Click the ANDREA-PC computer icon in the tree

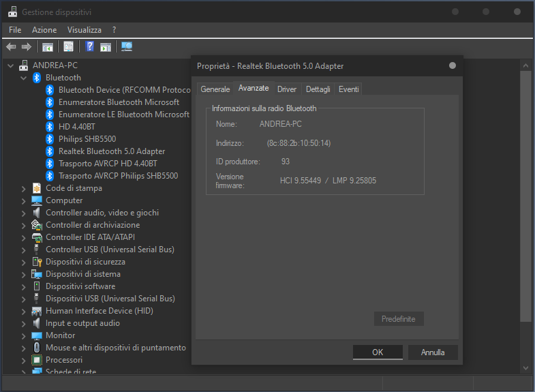[x=24, y=65]
